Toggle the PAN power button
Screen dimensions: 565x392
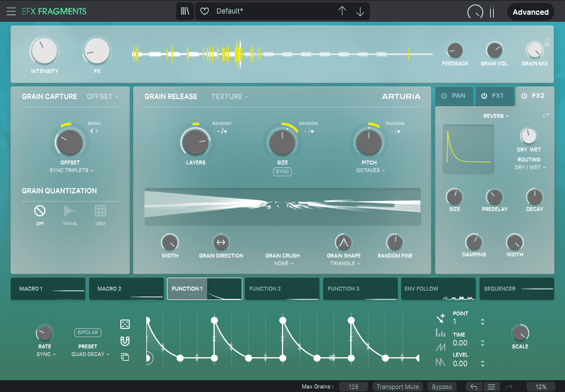[x=444, y=96]
